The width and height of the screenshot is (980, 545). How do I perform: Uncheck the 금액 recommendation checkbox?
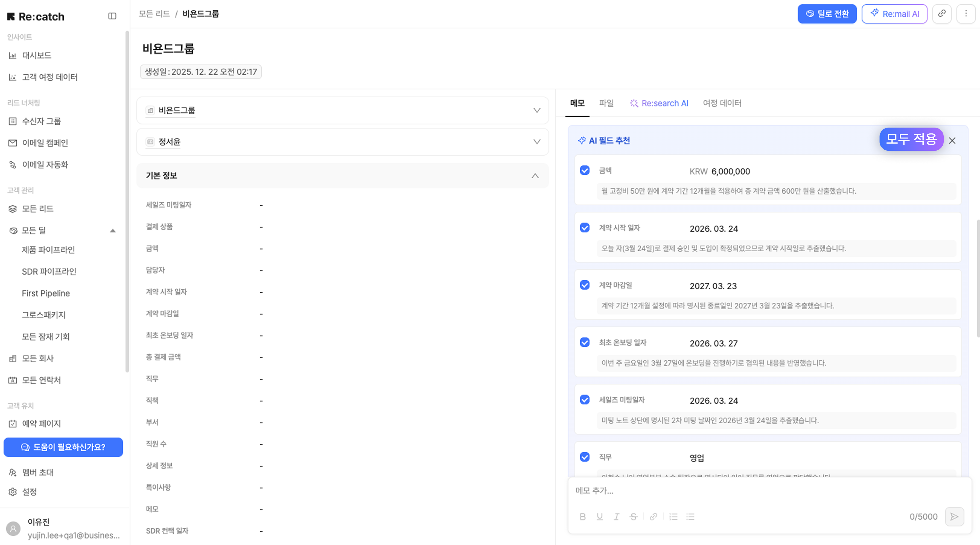click(x=585, y=170)
